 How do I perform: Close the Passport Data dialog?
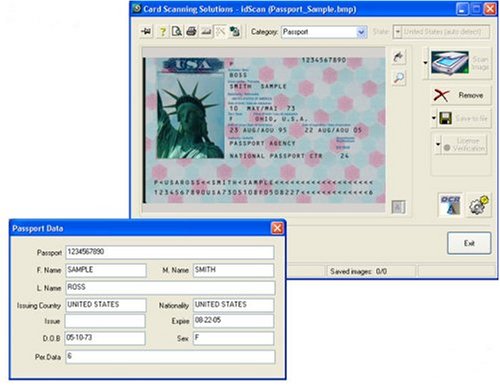click(x=277, y=228)
